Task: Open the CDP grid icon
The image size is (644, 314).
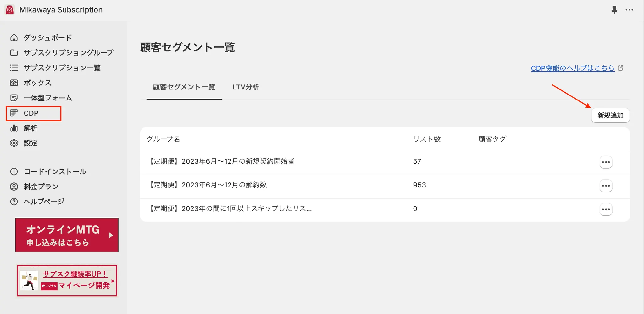Action: [14, 113]
